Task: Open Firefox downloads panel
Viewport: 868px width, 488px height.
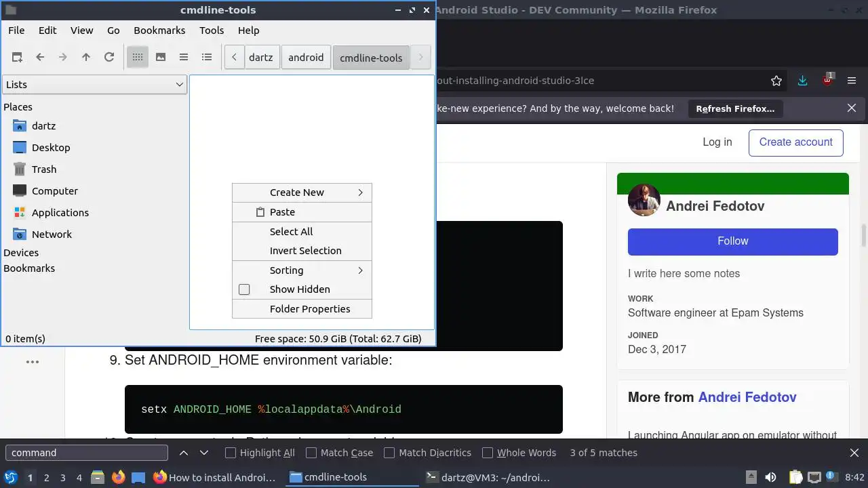Action: tap(803, 81)
